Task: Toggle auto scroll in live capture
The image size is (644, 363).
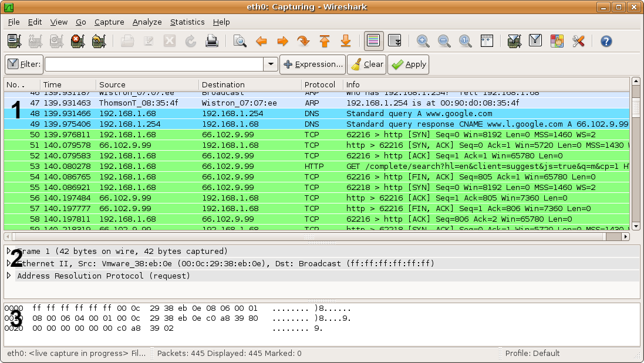Action: click(395, 41)
